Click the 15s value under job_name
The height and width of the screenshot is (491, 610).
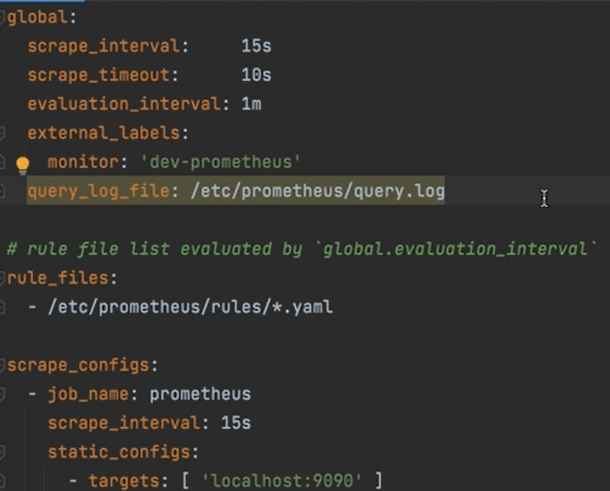coord(236,423)
